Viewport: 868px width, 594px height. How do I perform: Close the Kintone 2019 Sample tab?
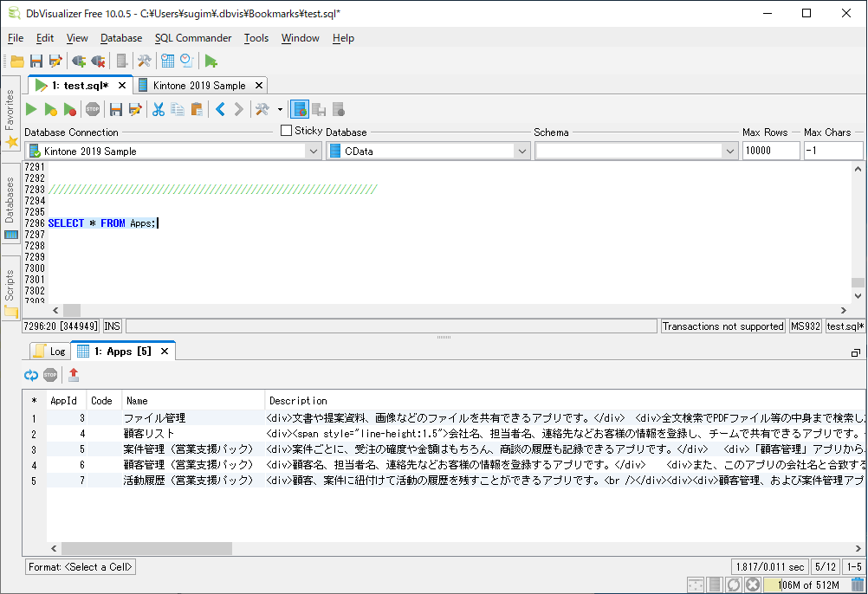(258, 86)
